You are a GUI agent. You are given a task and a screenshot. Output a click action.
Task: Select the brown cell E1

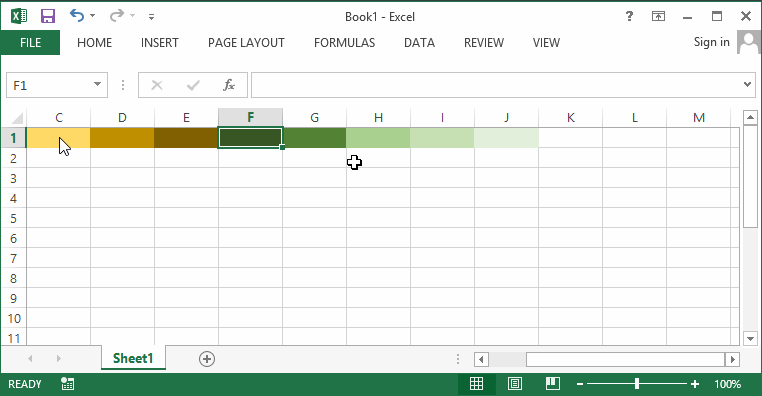186,138
